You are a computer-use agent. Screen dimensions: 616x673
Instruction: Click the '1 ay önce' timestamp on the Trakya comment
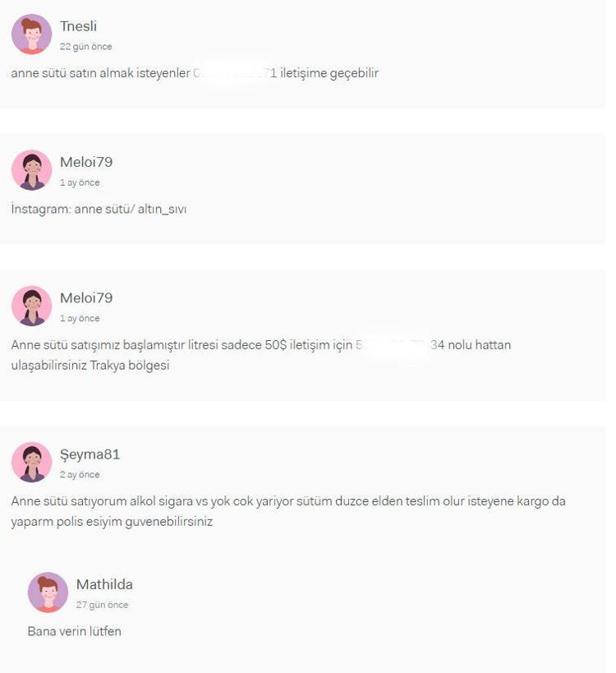click(80, 319)
